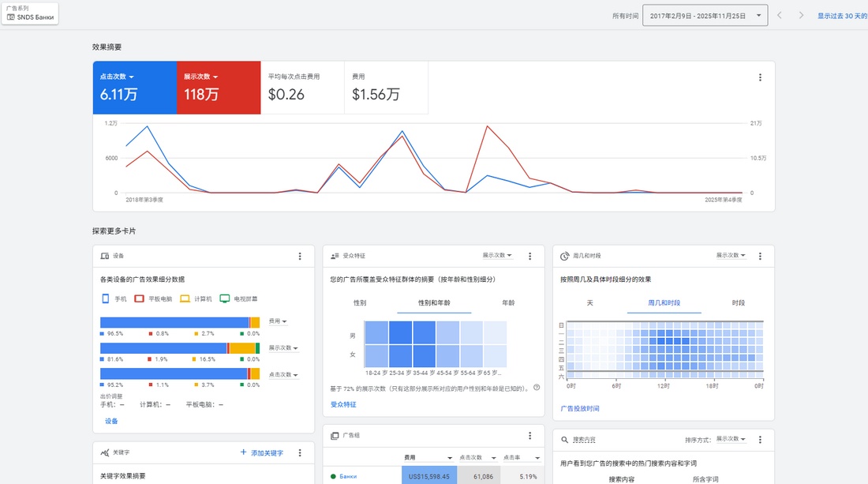Expand the 展示次数 red metric dropdown

(200, 77)
